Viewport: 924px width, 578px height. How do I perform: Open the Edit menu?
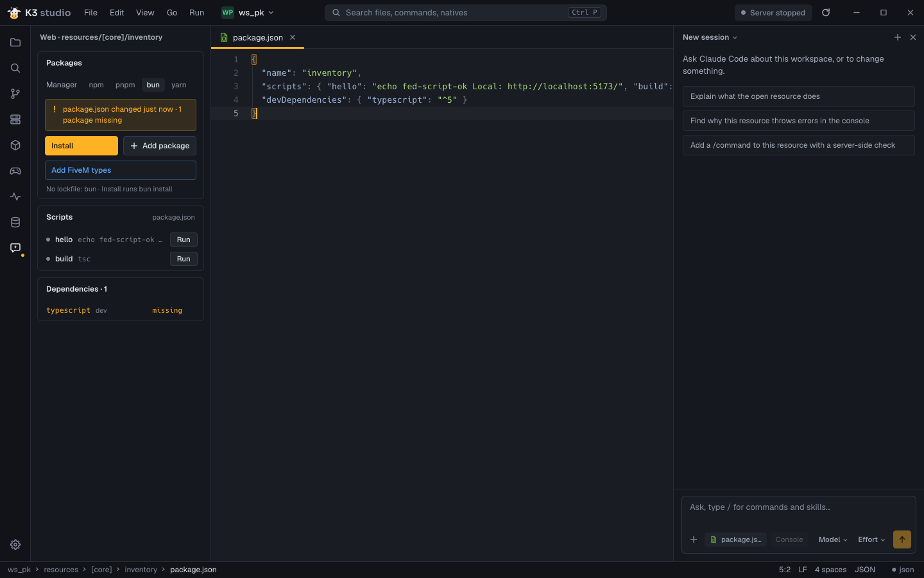pos(117,12)
